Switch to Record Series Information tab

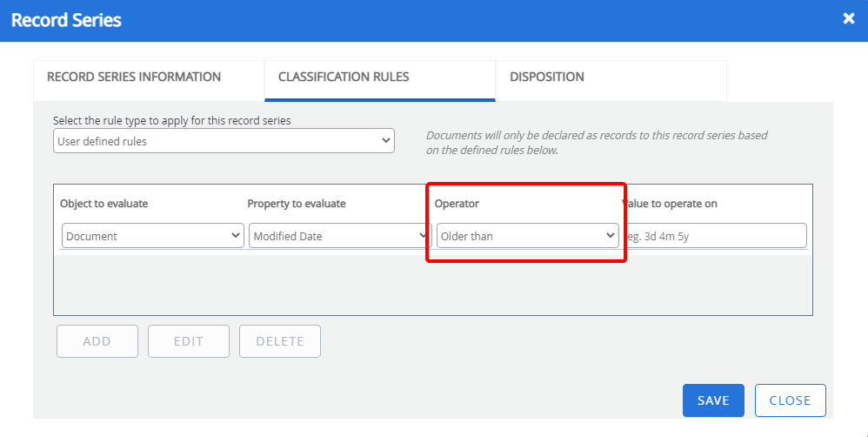click(x=134, y=77)
